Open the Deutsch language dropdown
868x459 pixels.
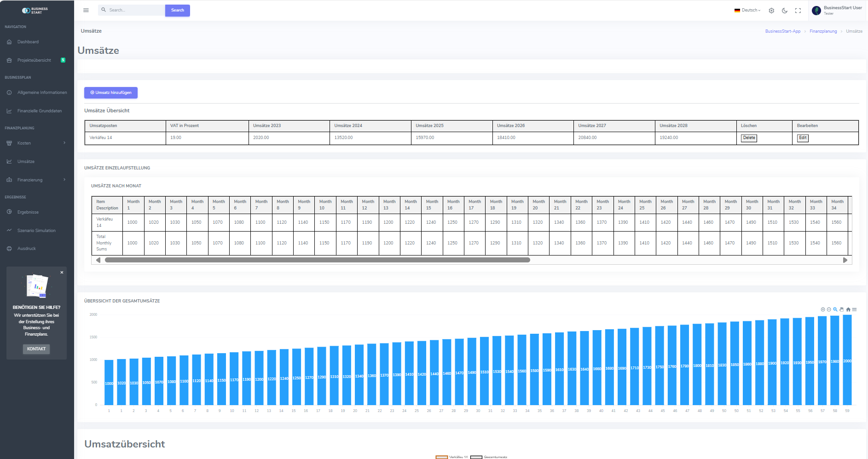tap(747, 10)
